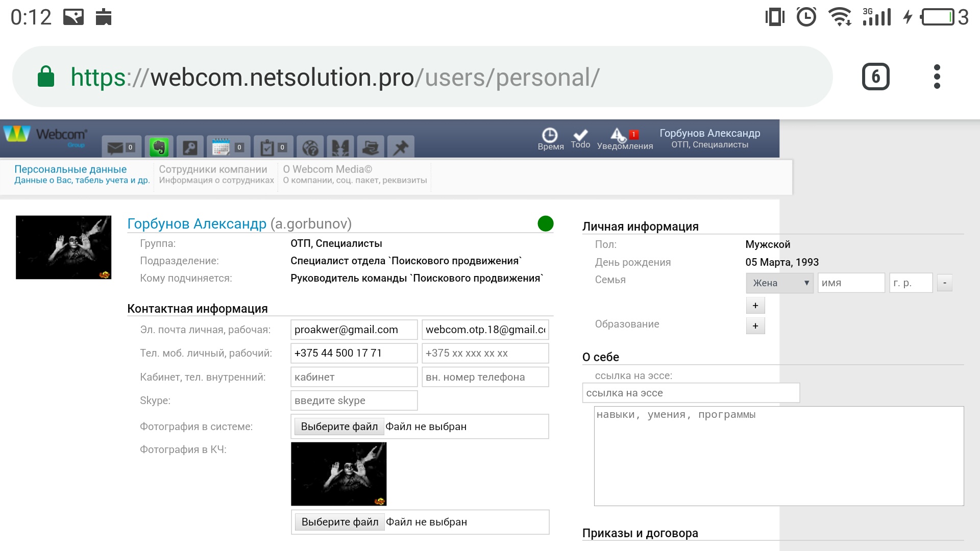Open browser tab switcher showing 6
980x551 pixels.
coord(875,77)
